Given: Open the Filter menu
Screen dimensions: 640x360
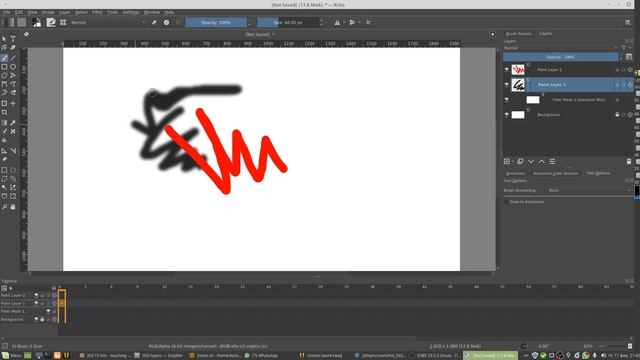Looking at the screenshot, I should [97, 12].
